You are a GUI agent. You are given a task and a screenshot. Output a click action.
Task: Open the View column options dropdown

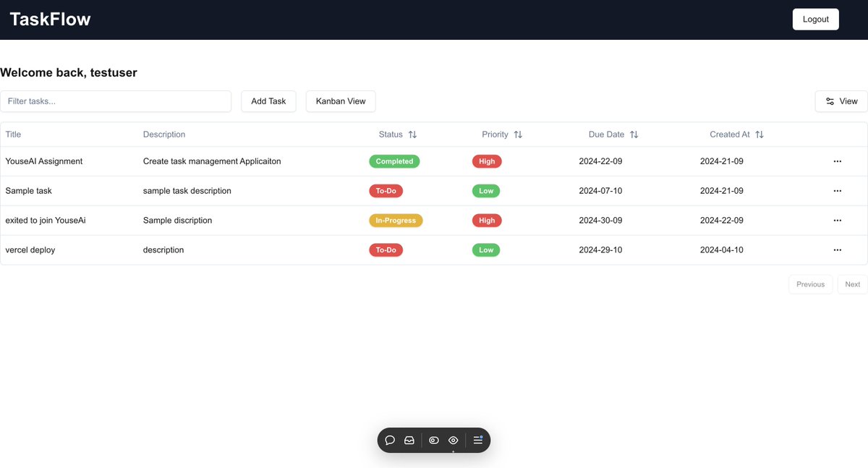841,101
